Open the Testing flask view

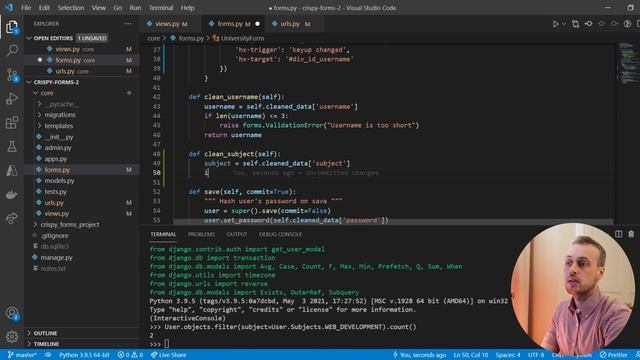pos(12,147)
